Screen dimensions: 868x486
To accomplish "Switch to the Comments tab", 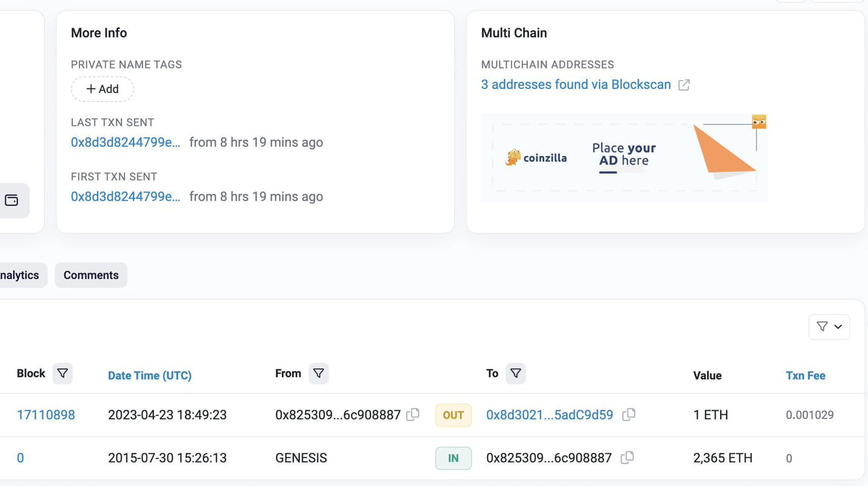I will click(91, 275).
